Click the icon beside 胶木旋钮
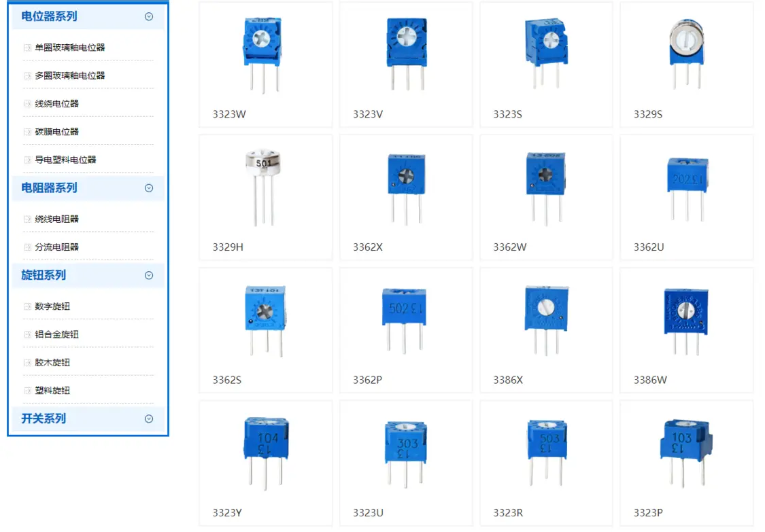This screenshot has width=765, height=532. (27, 363)
